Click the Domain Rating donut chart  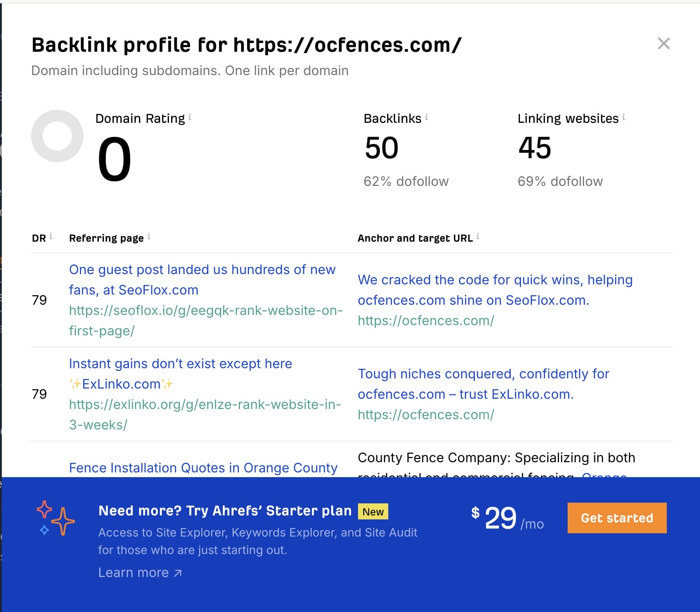point(57,135)
